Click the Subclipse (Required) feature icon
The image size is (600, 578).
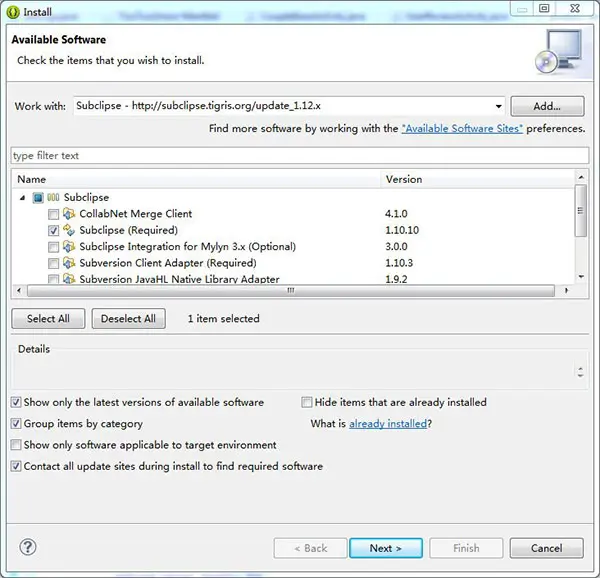tap(69, 230)
